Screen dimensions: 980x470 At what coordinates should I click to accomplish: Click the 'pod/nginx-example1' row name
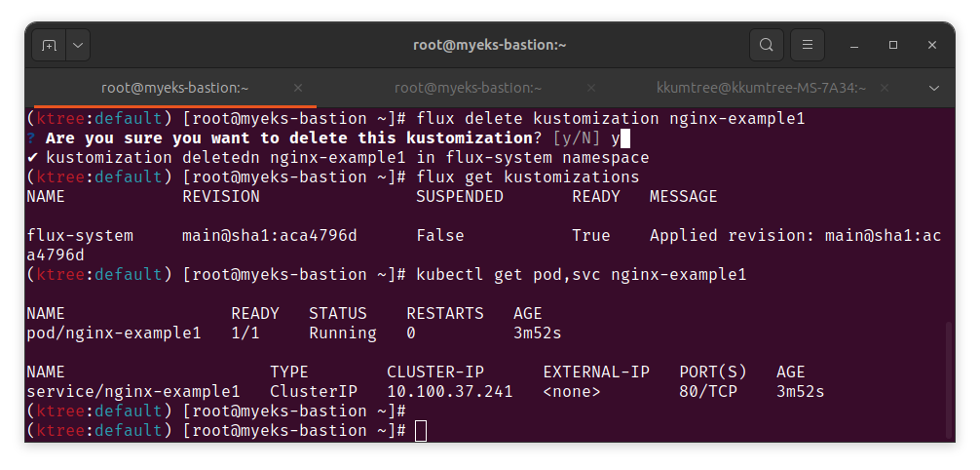[114, 333]
